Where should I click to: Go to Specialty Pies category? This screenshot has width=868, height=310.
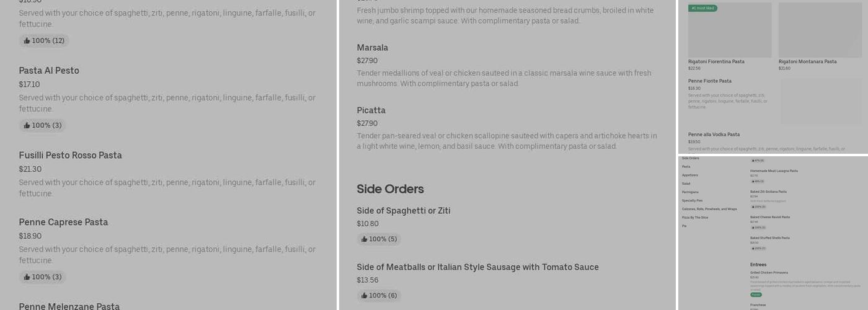pos(692,200)
